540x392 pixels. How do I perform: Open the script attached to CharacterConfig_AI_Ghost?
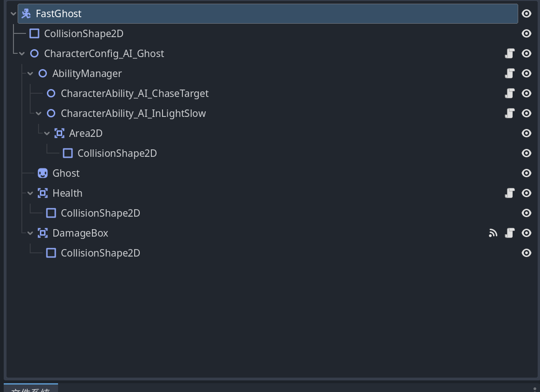[510, 53]
